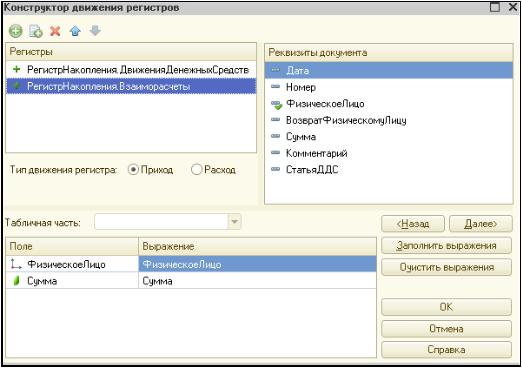522x368 pixels.
Task: Select the ФизическоеЛицо cell in the Поле column
Action: 72,264
